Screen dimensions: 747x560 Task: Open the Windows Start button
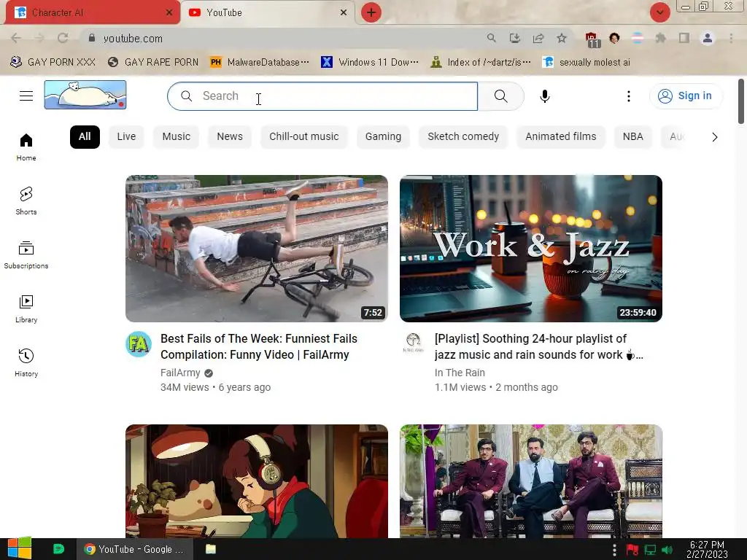[20, 548]
